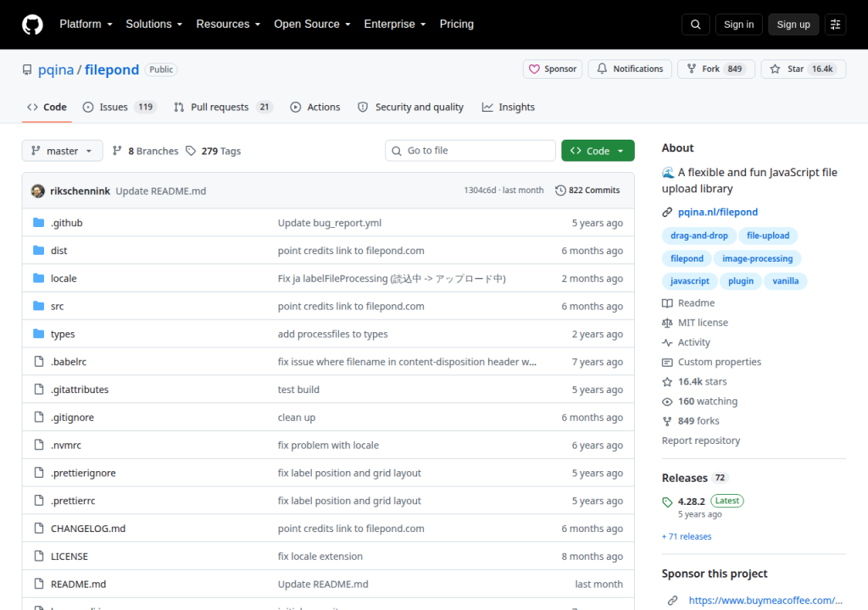Open the .babelrc file

(x=69, y=362)
